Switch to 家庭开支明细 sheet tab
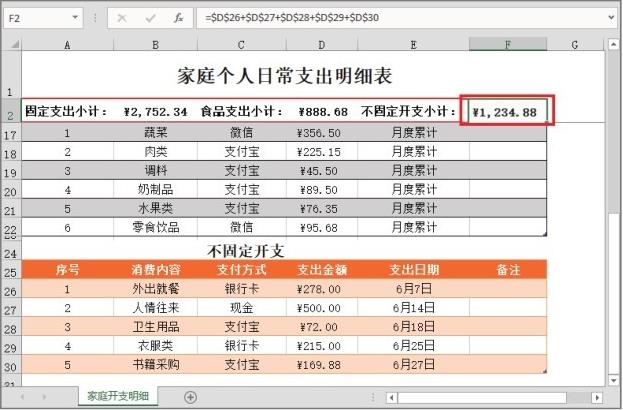The width and height of the screenshot is (623, 410). coord(117,397)
